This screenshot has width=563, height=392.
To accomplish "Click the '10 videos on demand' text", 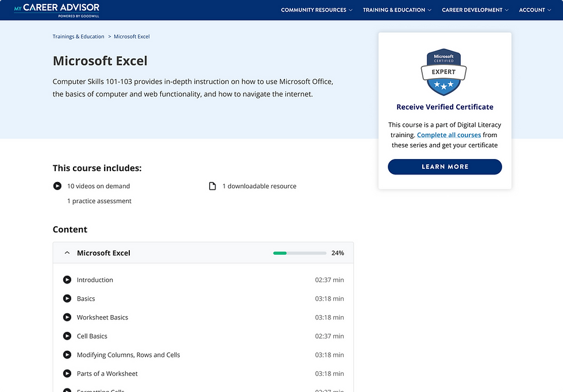I will pyautogui.click(x=98, y=186).
